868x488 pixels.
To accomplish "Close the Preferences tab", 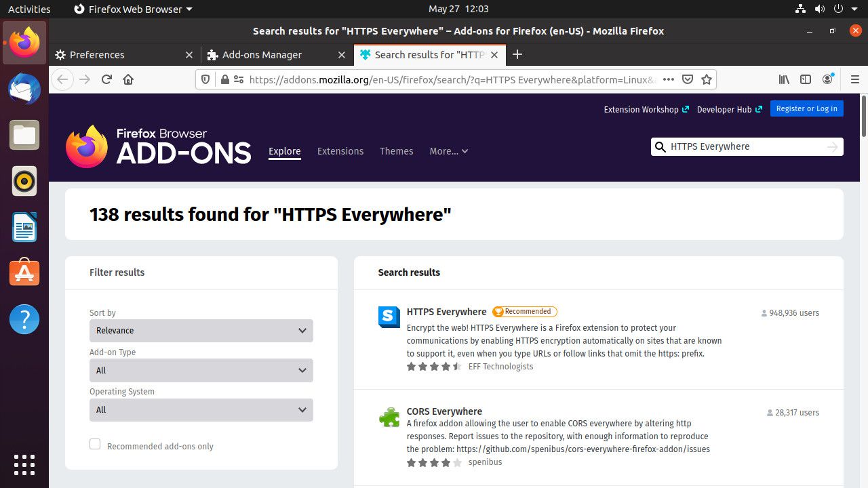I will point(189,55).
